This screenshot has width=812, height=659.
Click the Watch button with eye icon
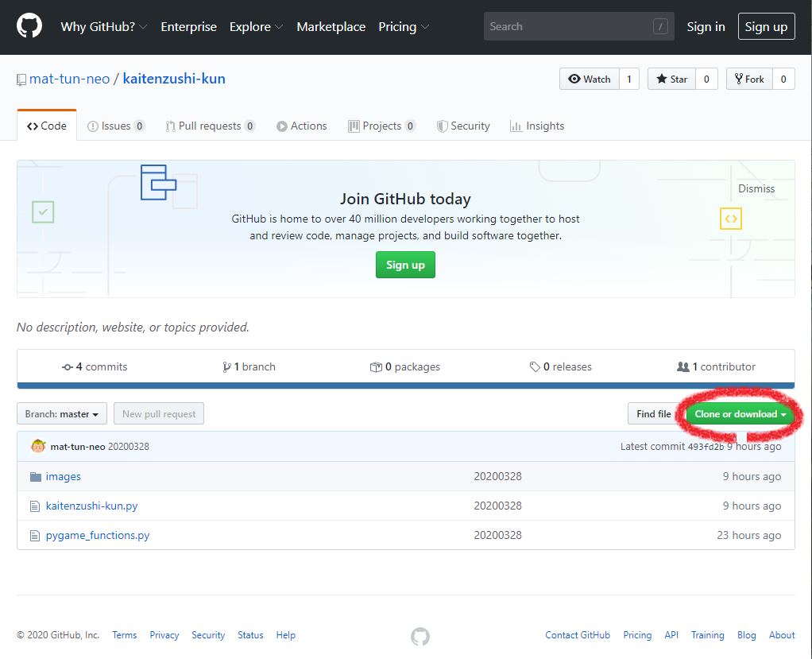coord(590,79)
